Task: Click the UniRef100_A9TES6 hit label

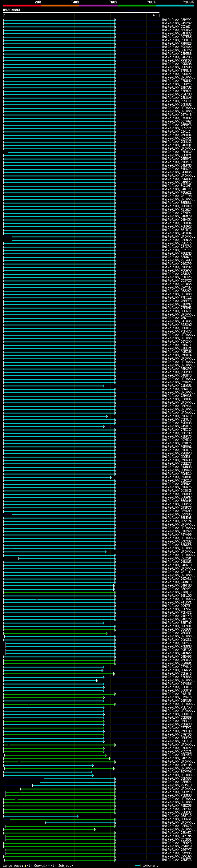Action: pos(177,37)
